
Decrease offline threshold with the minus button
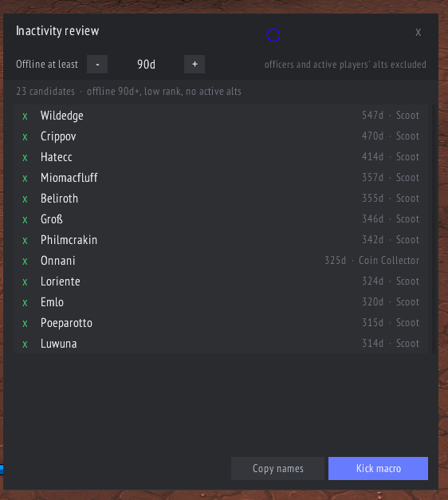click(97, 64)
